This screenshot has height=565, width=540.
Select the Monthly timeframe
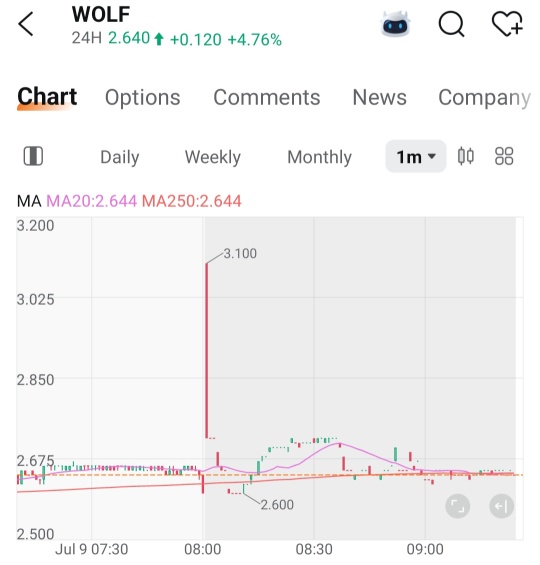(319, 157)
